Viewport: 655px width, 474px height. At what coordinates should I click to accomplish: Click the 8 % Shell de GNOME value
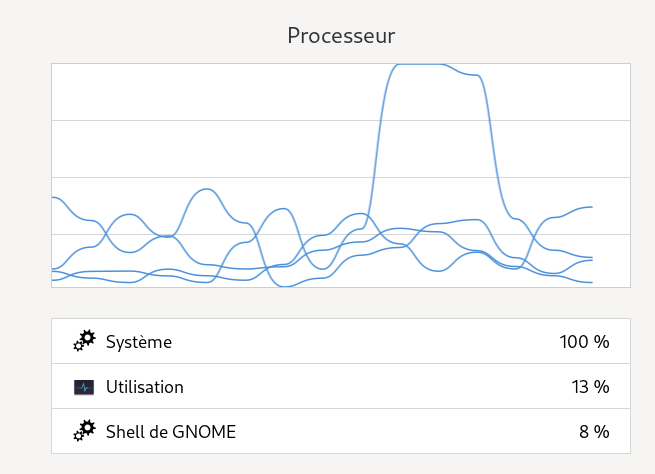(x=594, y=432)
